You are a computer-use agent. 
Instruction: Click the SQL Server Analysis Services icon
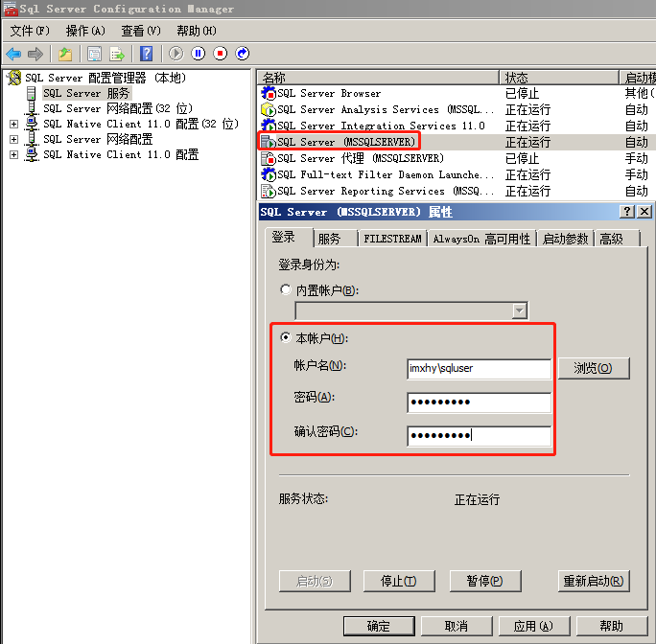pyautogui.click(x=269, y=109)
